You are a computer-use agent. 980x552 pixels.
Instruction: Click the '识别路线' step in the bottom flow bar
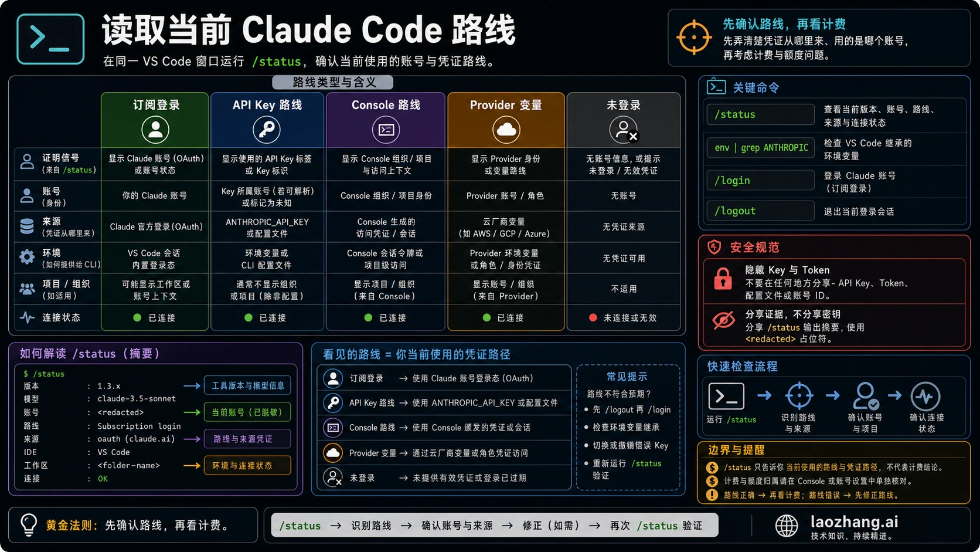pos(371,526)
